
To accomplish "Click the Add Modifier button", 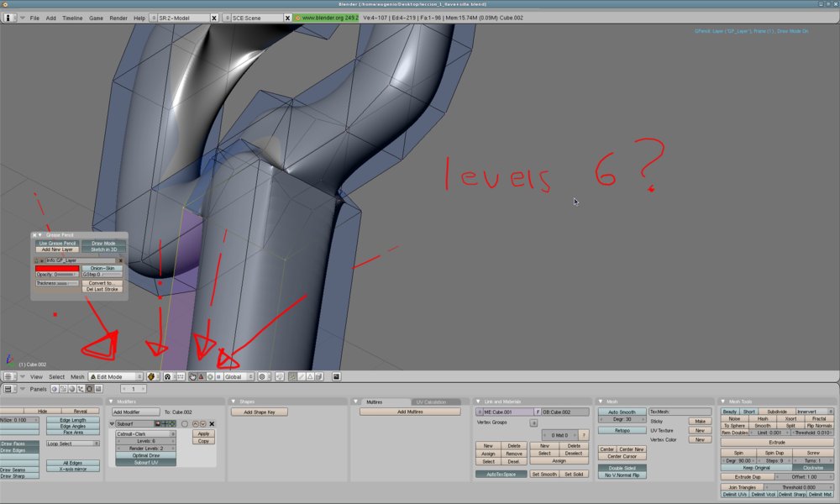I will 136,412.
